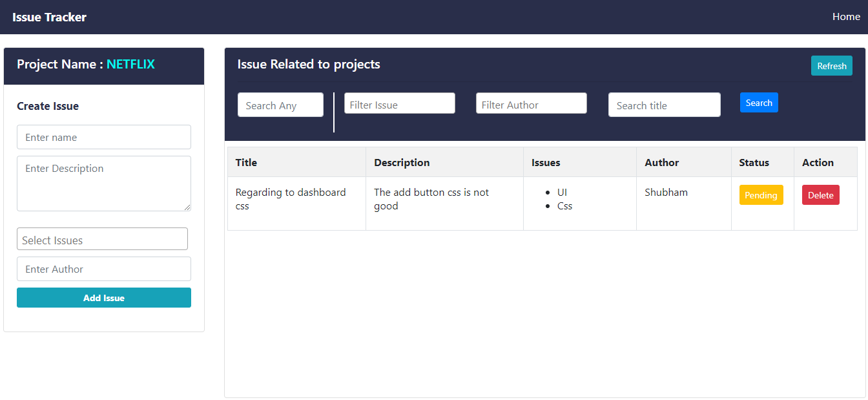This screenshot has height=400, width=868.
Task: Click the Search button
Action: pos(759,102)
